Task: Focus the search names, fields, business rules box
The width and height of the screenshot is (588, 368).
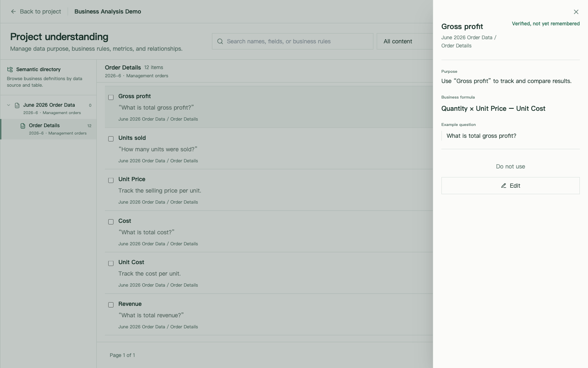Action: pos(292,41)
